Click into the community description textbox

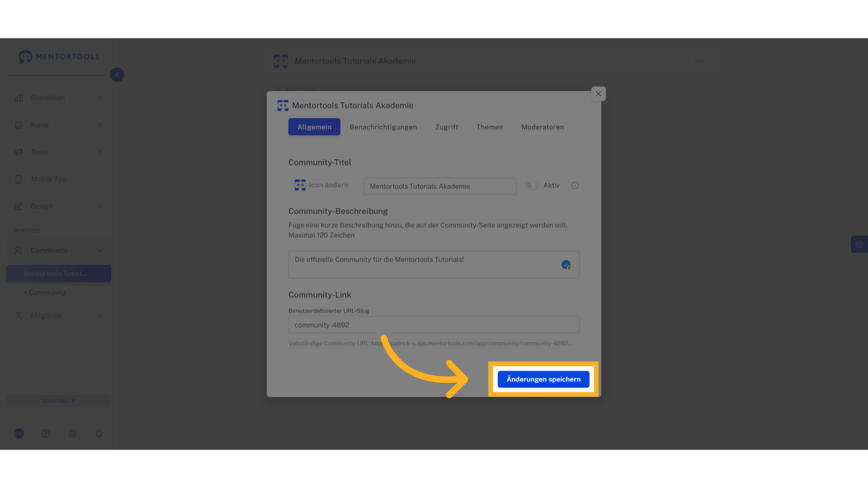pos(434,265)
